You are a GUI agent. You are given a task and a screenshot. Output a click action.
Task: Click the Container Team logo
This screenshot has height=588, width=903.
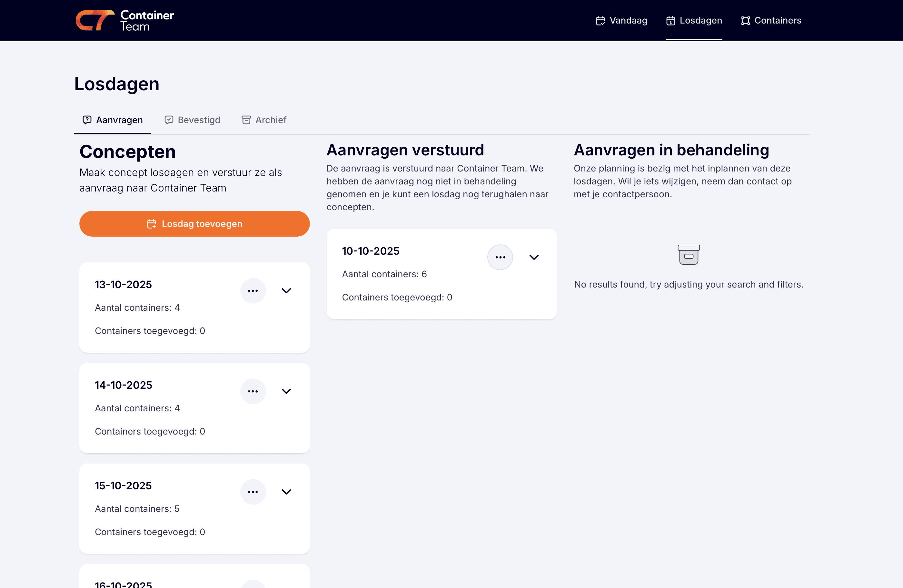(124, 21)
